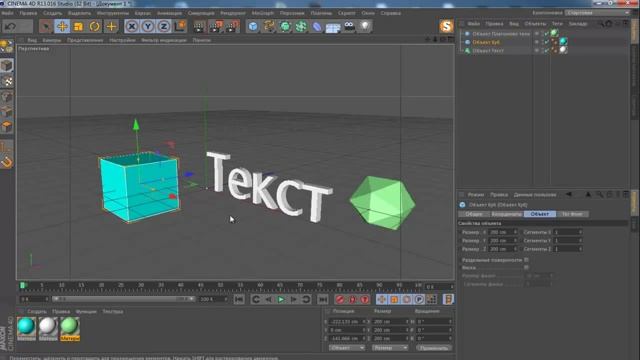
Task: Click the position X coordinate field
Action: (347, 322)
